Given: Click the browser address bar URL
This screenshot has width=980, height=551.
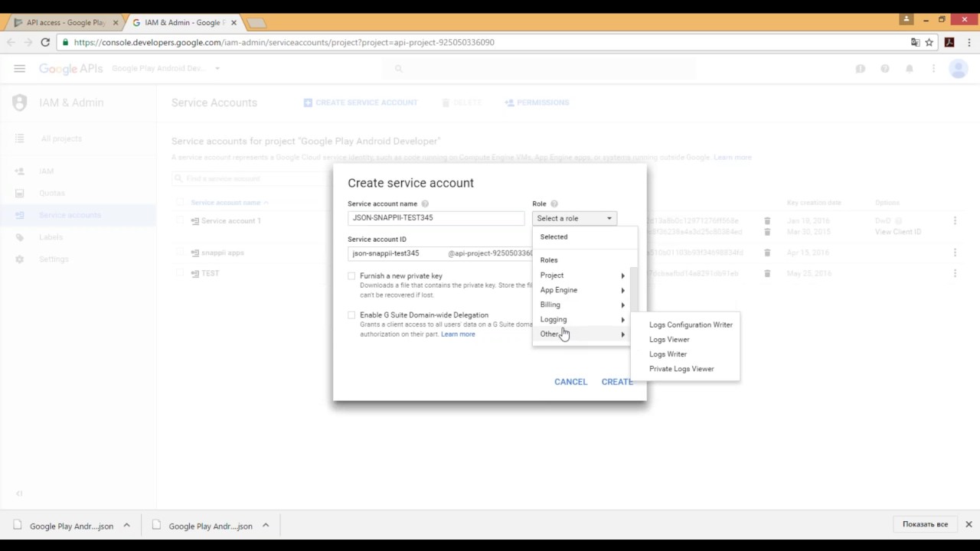Looking at the screenshot, I should [x=284, y=43].
